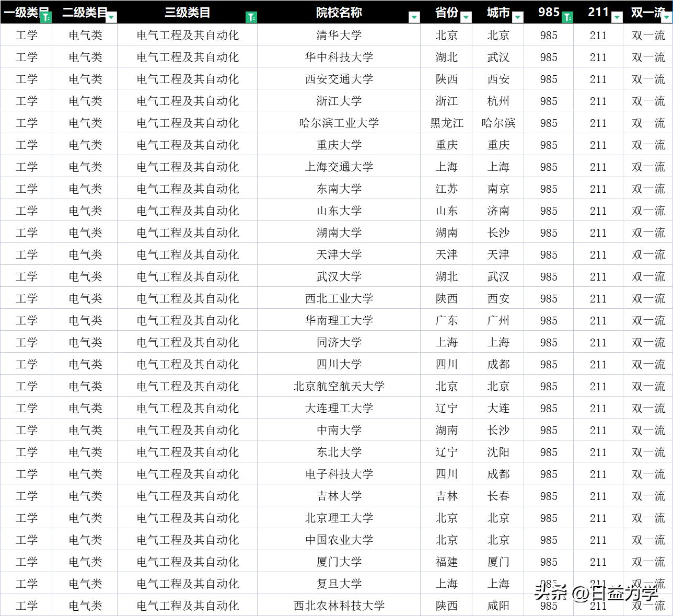The image size is (673, 616).
Task: Expand the 院校名称 filter dropdown
Action: tap(414, 17)
